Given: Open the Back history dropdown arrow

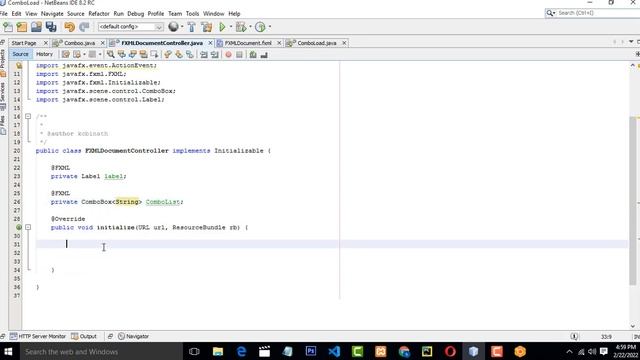Looking at the screenshot, I should click(84, 55).
